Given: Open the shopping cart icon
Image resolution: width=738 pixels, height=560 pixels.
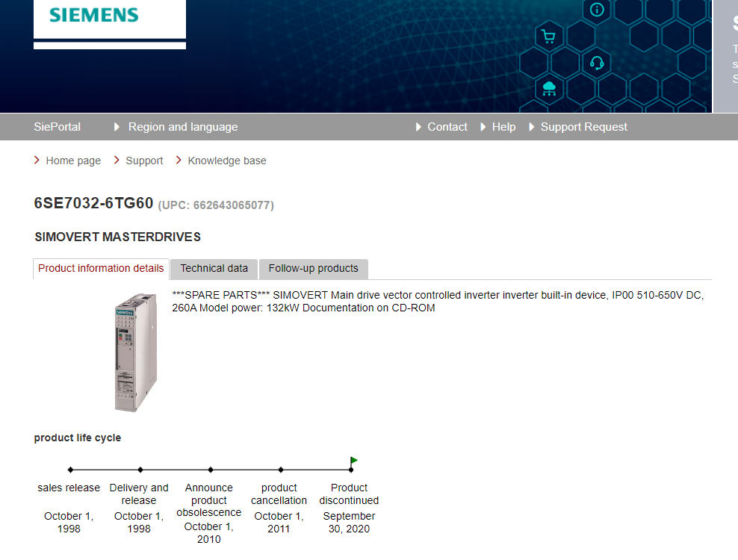Looking at the screenshot, I should (x=549, y=37).
